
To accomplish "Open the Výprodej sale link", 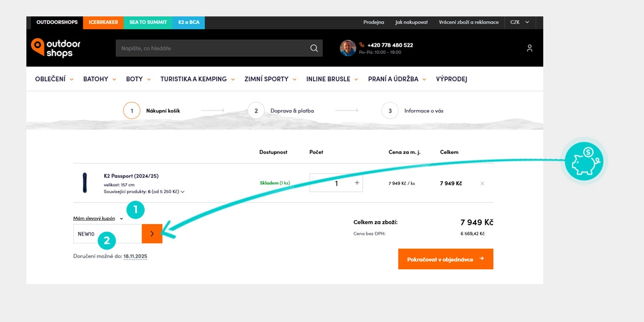I will [x=451, y=79].
